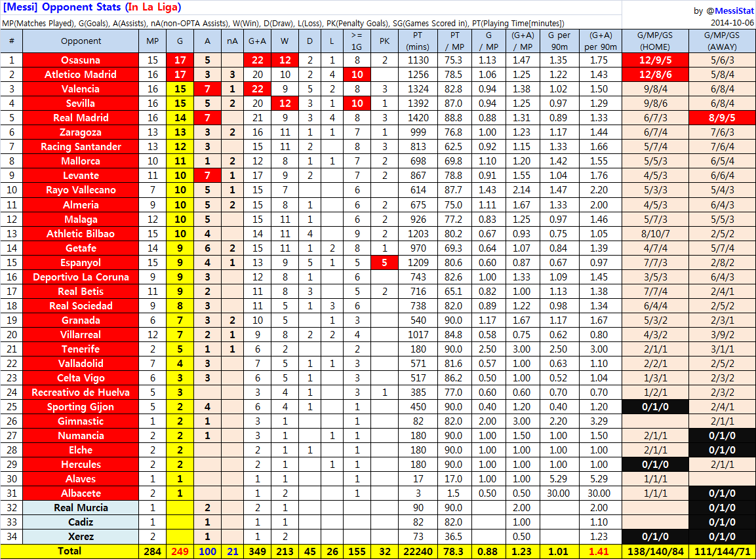Select the Rayo Vallecano cell
The width and height of the screenshot is (756, 559).
tap(81, 190)
